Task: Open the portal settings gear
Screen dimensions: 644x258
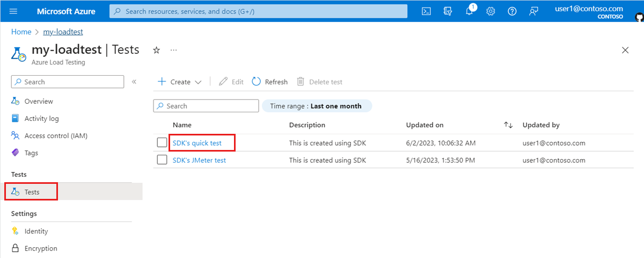Action: (491, 11)
